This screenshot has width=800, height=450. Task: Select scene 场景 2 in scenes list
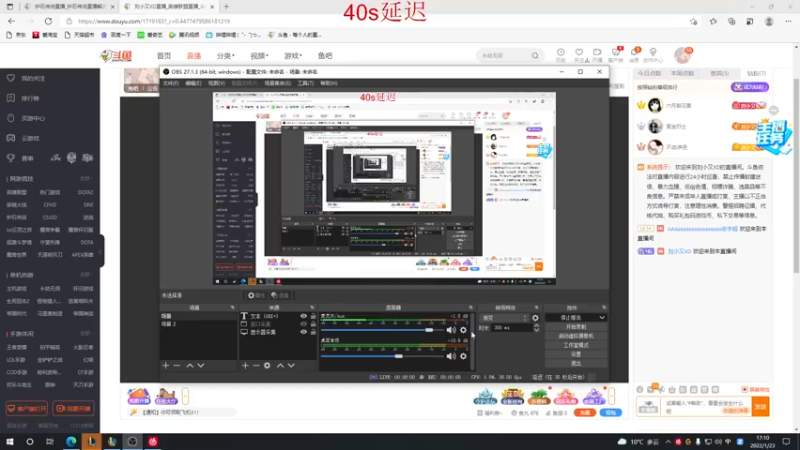point(198,324)
